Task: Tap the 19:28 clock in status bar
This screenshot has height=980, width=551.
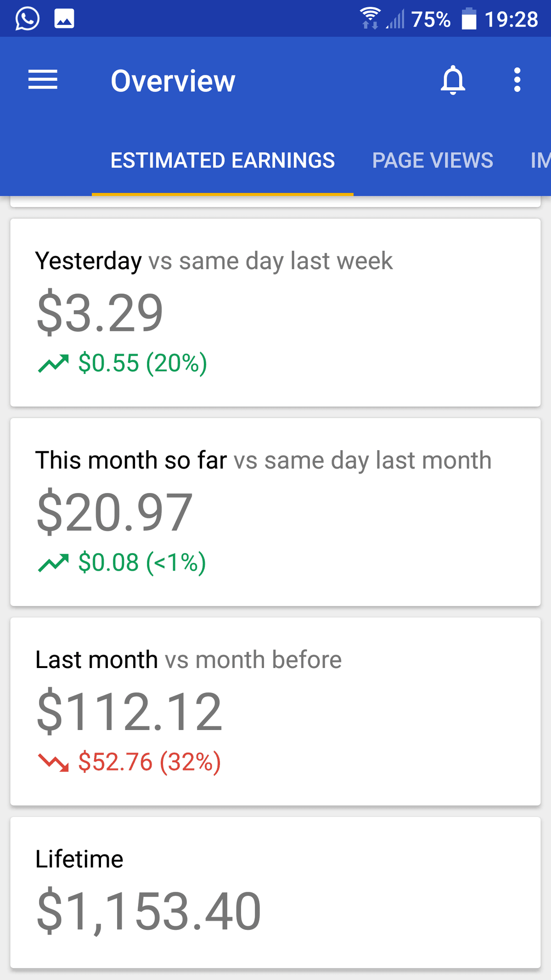Action: coord(511,19)
